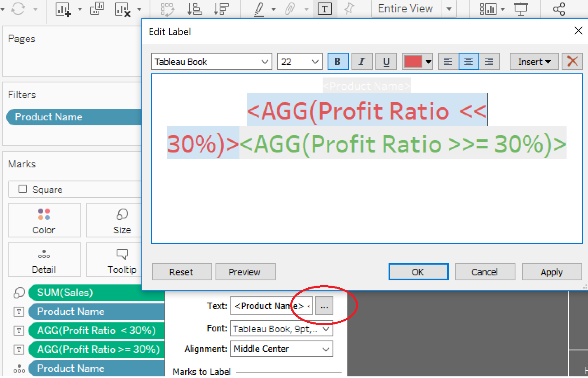Click text icon beside green Product Name pill
Image resolution: width=588 pixels, height=378 pixels.
pos(19,312)
